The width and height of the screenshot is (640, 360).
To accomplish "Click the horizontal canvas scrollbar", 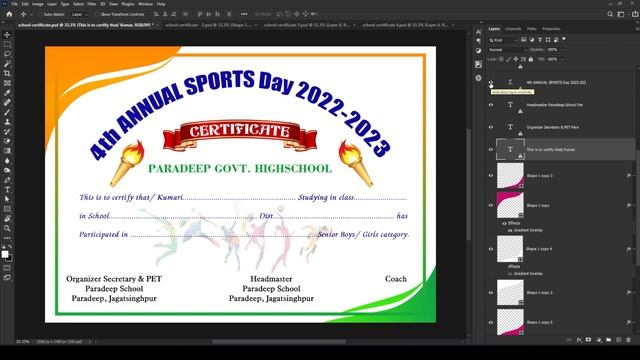I will pyautogui.click(x=279, y=342).
